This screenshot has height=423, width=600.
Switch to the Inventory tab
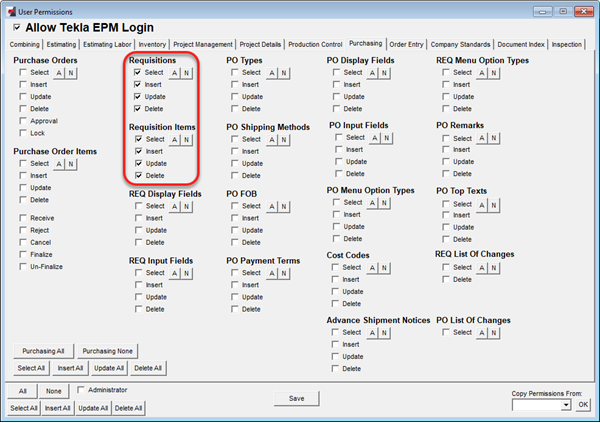[152, 44]
